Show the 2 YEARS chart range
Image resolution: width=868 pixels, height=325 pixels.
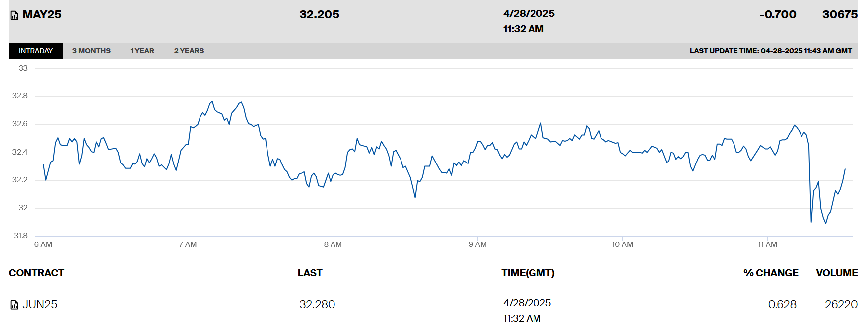tap(189, 51)
